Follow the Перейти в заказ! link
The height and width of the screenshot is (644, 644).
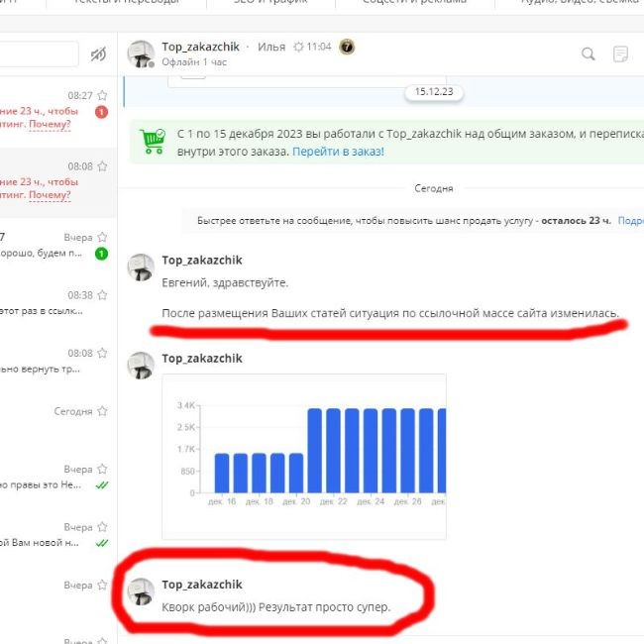pyautogui.click(x=338, y=152)
